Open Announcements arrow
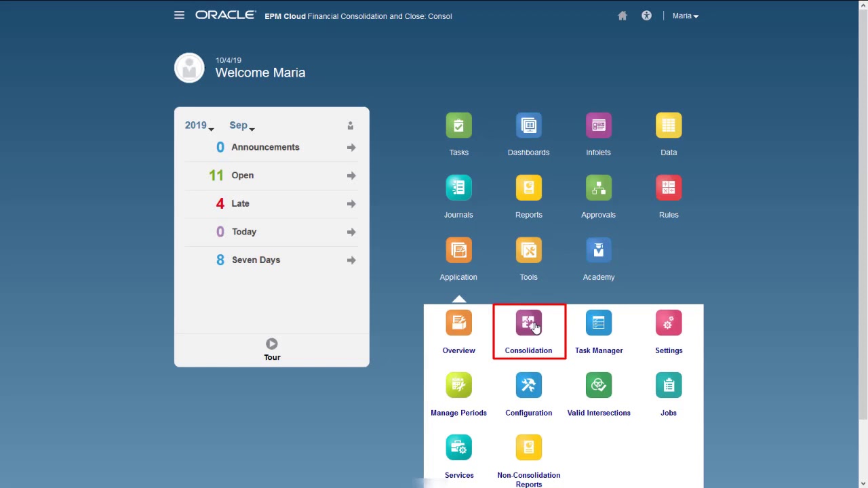The image size is (868, 488). click(351, 147)
